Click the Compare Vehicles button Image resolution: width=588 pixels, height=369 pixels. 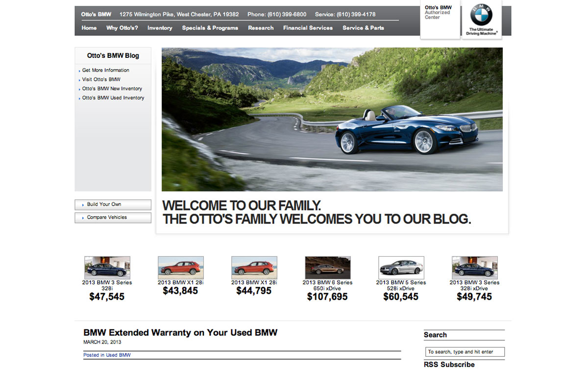pos(113,218)
